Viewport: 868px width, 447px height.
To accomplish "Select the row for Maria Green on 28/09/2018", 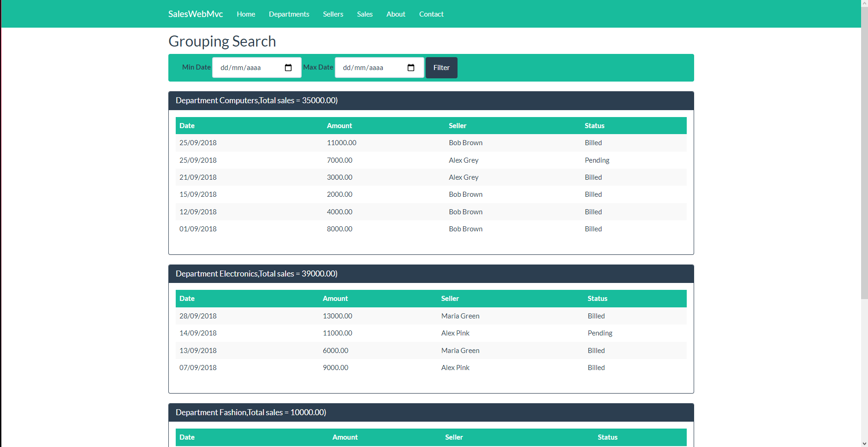I will [x=430, y=316].
